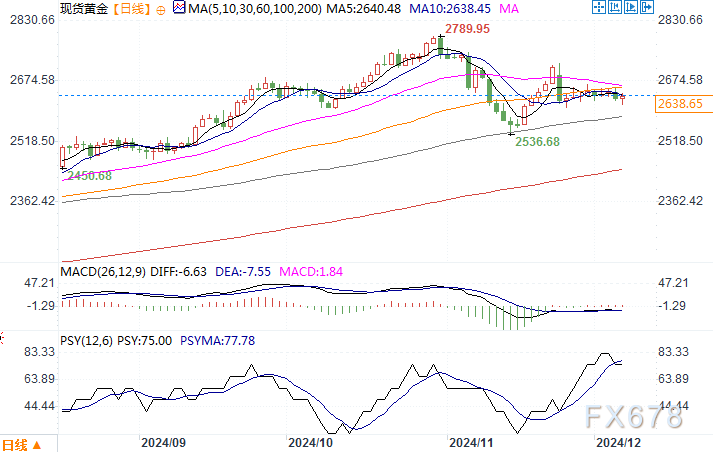Click the 2536.68 low price marker
The image size is (713, 452).
(x=538, y=143)
